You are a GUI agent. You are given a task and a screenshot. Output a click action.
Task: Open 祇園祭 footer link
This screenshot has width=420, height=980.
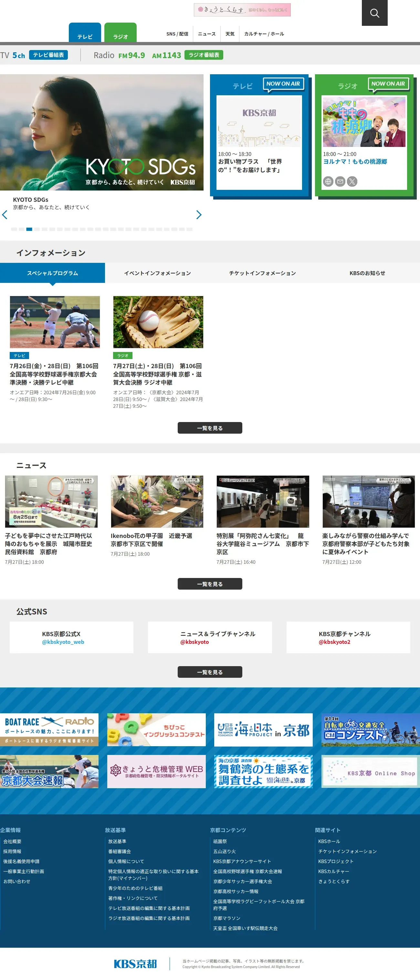tap(220, 841)
